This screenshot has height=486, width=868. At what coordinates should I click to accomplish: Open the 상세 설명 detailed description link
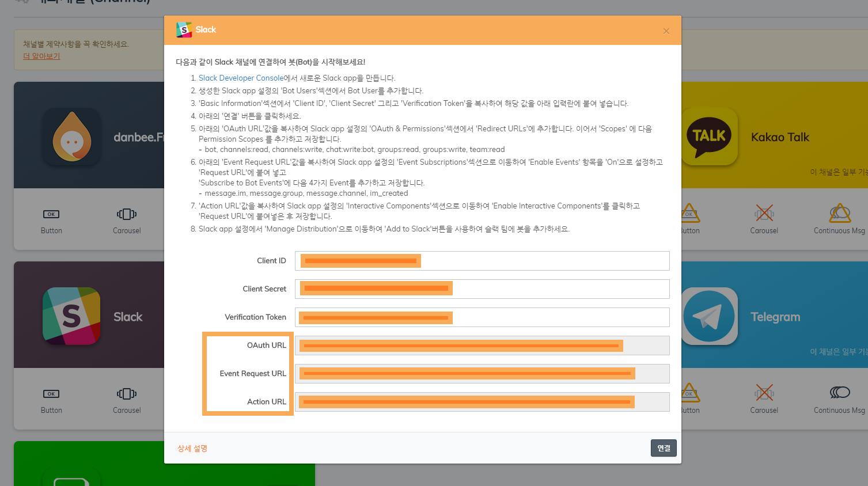(192, 449)
